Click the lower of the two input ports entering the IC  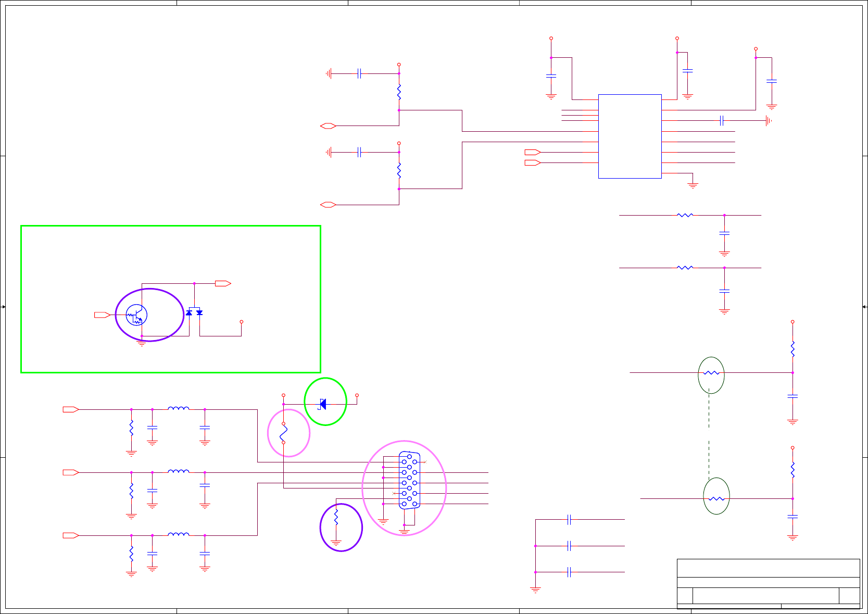[533, 162]
